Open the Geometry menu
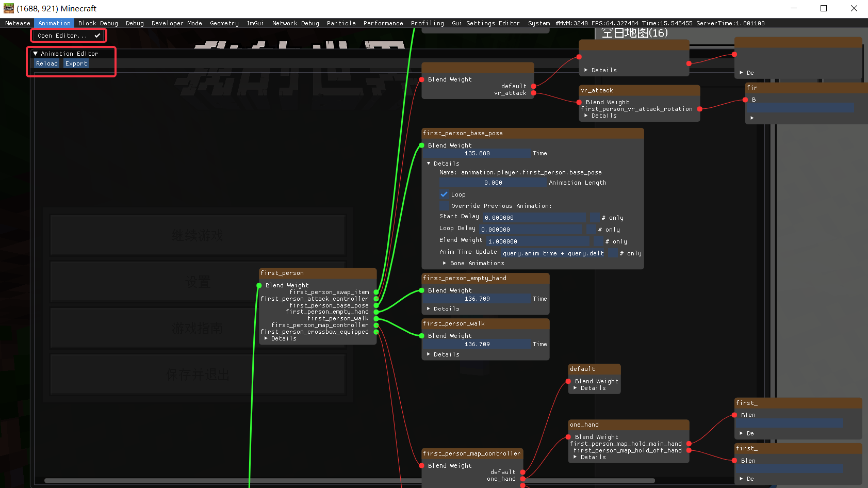Viewport: 868px width, 488px height. pyautogui.click(x=224, y=23)
